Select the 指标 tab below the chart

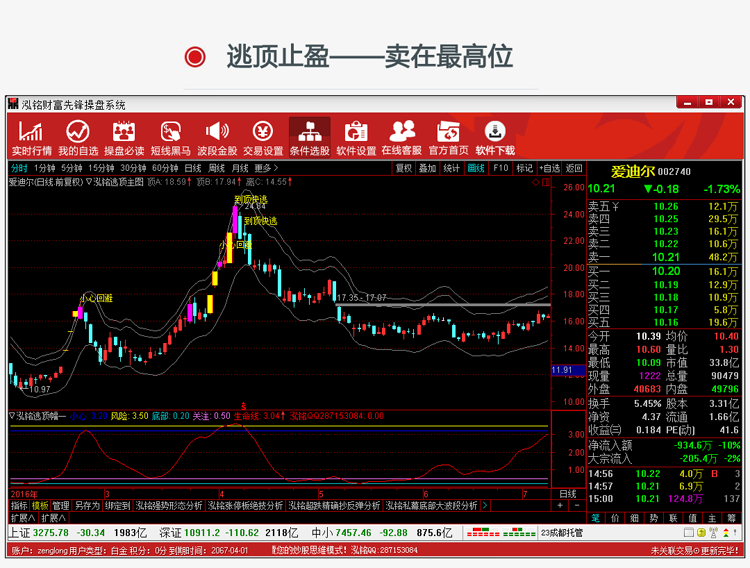click(x=19, y=505)
